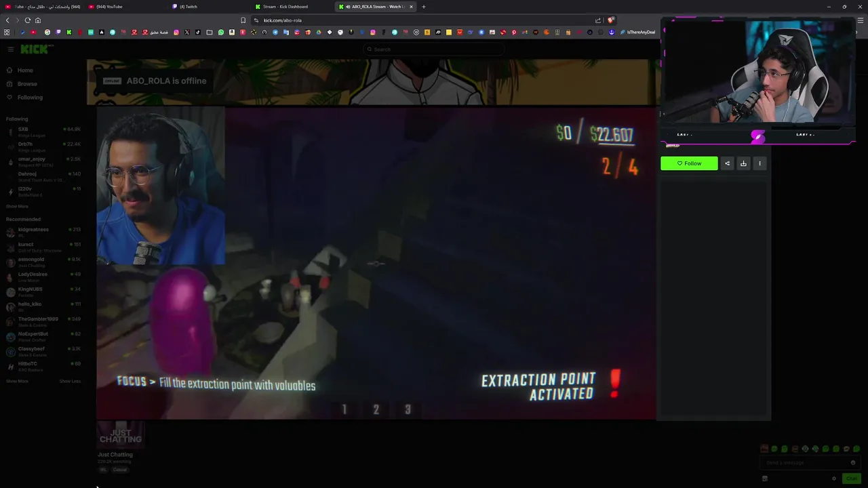Open followed channel omar_enjoy
Viewport: 868px width, 488px height.
point(43,161)
